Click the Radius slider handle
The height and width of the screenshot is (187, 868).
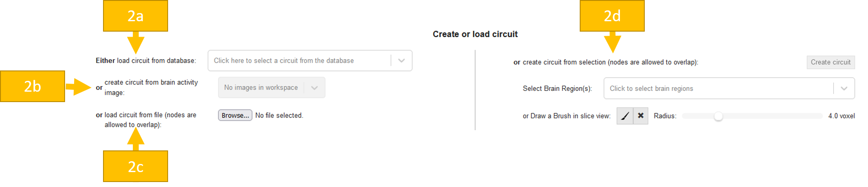click(718, 117)
